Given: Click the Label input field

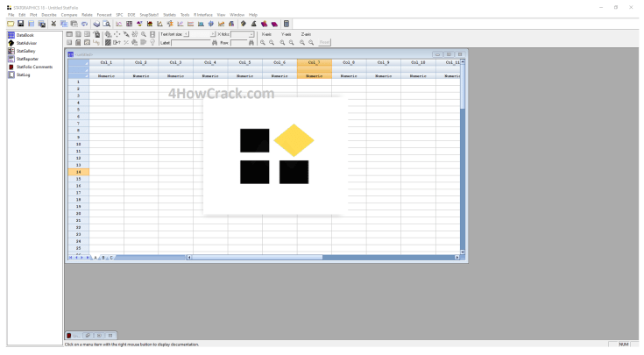Looking at the screenshot, I should (191, 43).
